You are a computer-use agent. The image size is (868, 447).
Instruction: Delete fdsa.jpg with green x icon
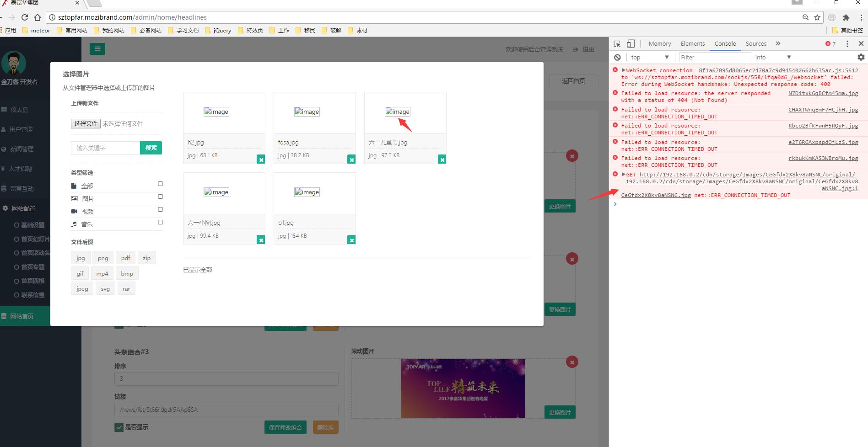(351, 160)
